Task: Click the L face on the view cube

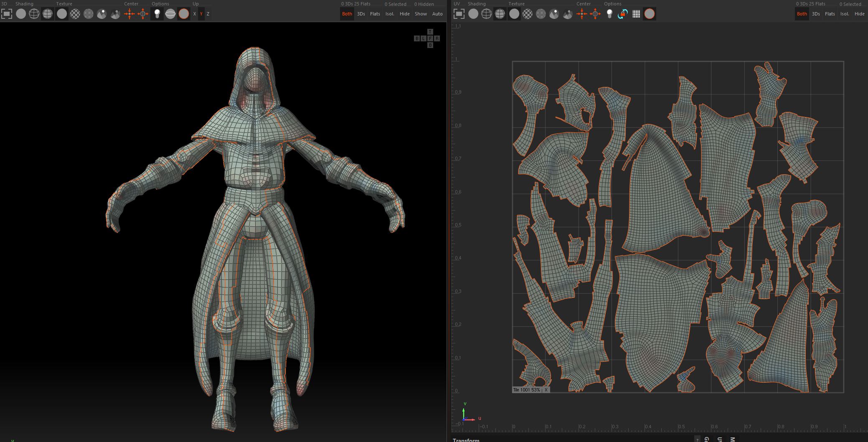Action: point(424,38)
